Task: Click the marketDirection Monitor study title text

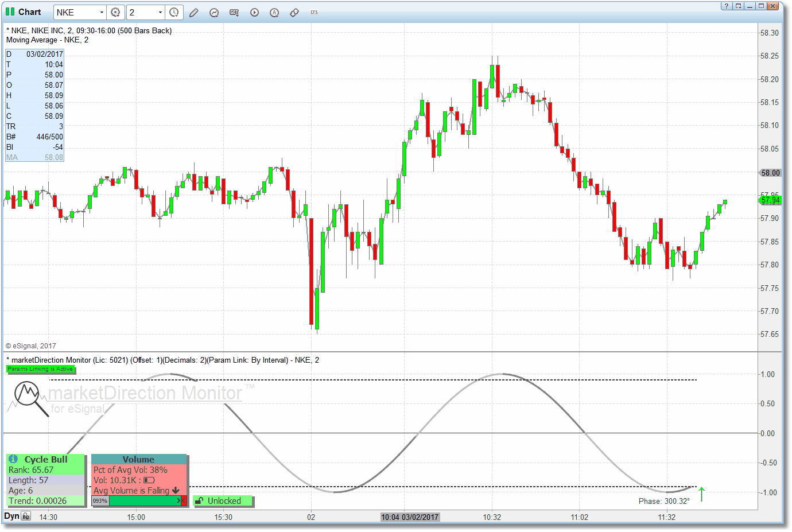Action: coord(163,360)
